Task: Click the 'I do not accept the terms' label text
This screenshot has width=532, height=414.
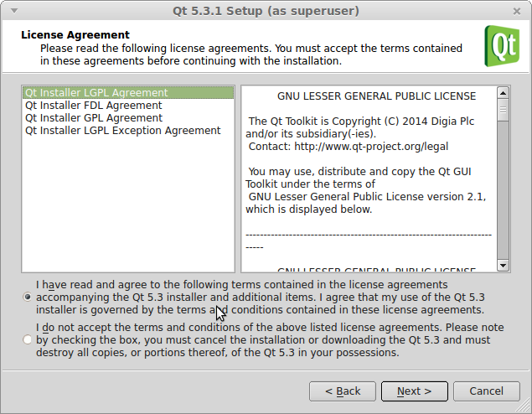Action: [270, 339]
